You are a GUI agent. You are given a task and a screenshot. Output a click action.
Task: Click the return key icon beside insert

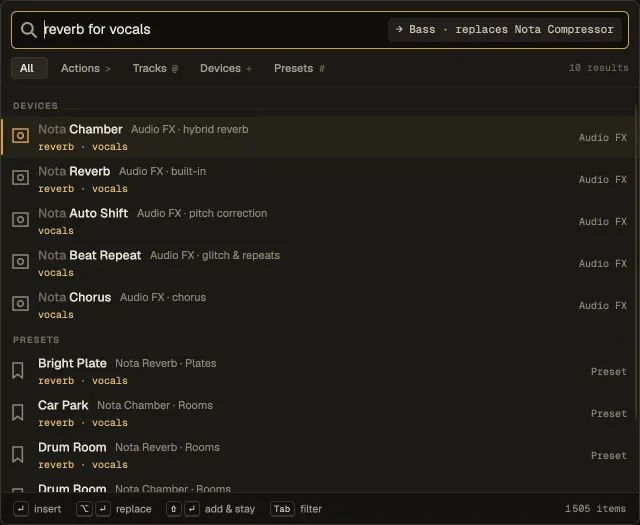pos(21,509)
